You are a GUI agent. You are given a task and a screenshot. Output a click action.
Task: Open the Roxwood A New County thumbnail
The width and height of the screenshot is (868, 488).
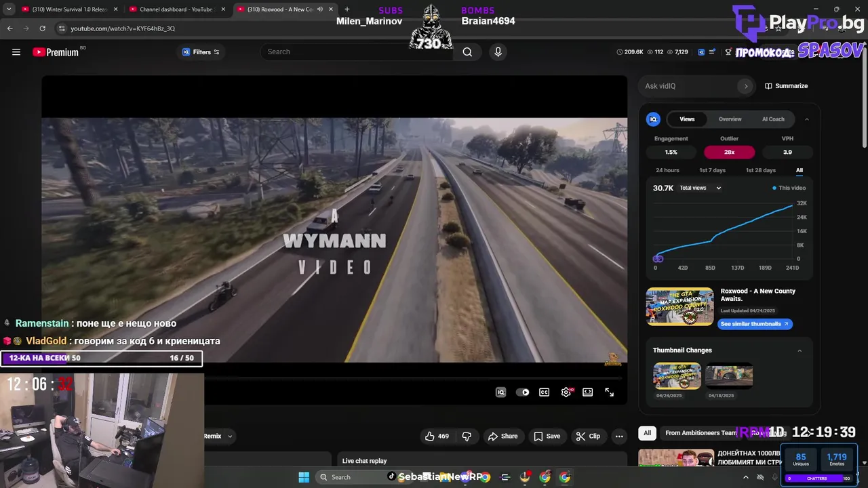point(679,306)
